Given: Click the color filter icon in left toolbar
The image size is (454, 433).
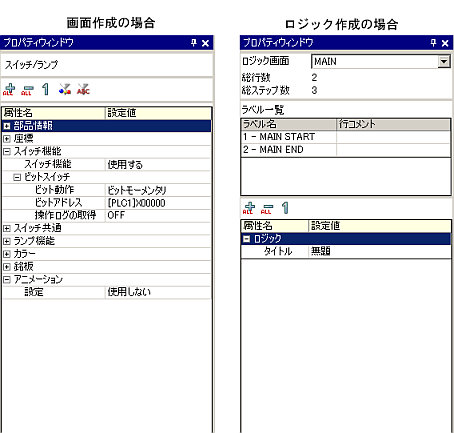Looking at the screenshot, I should pos(65,89).
